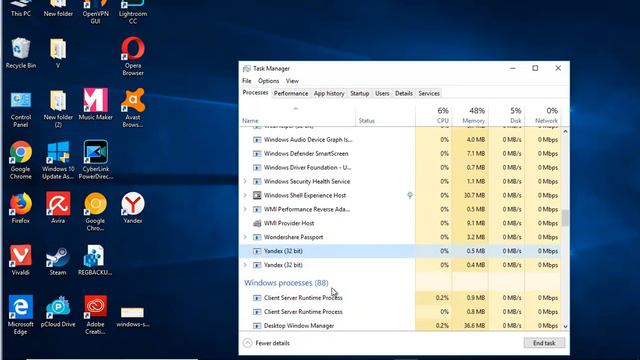This screenshot has height=360, width=640.
Task: Switch to the Startup tab
Action: coord(359,93)
